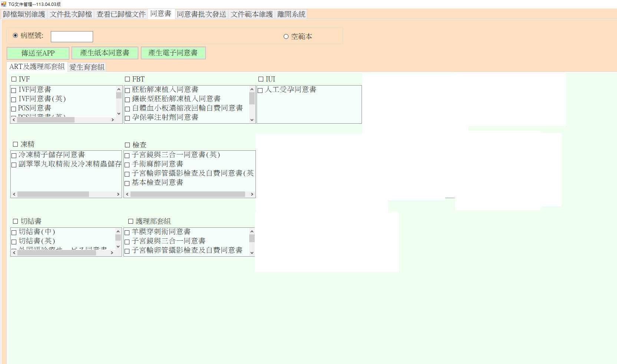The height and width of the screenshot is (364, 617).
Task: Tick 子宮輸卵管攝影檢查及自費同意書 in 護理部套組 list
Action: tap(127, 251)
